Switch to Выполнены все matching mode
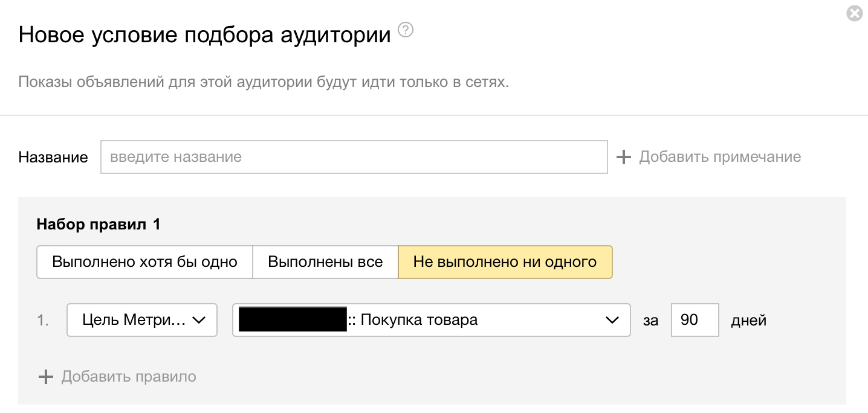Image resolution: width=868 pixels, height=413 pixels. coord(325,261)
